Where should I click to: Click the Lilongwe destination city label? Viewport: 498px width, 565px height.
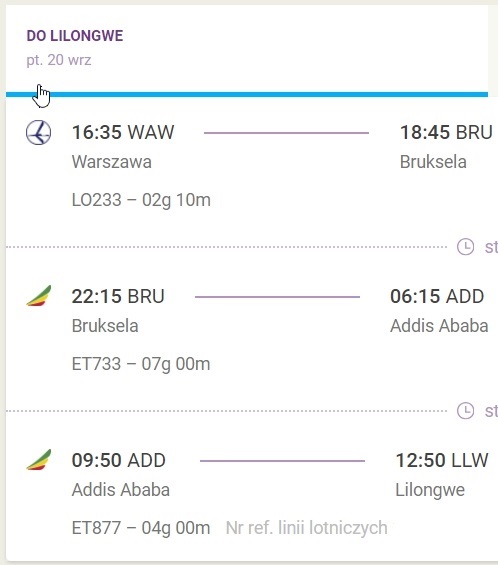[430, 490]
